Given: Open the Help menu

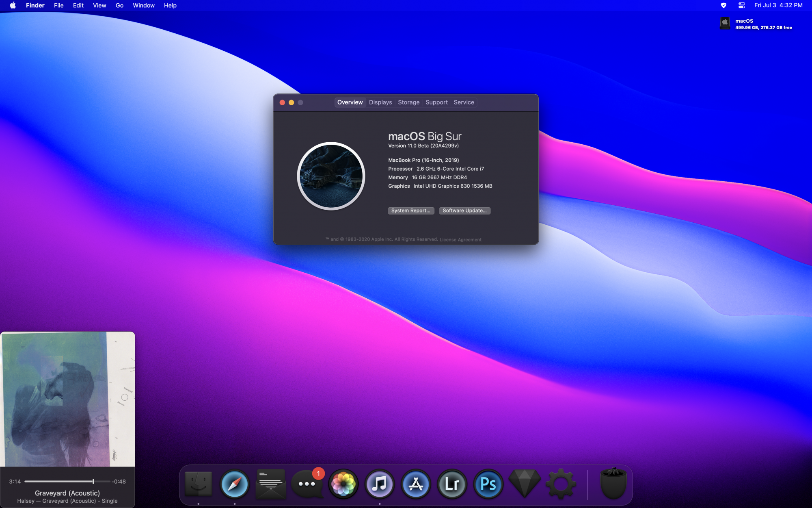Looking at the screenshot, I should coord(170,5).
